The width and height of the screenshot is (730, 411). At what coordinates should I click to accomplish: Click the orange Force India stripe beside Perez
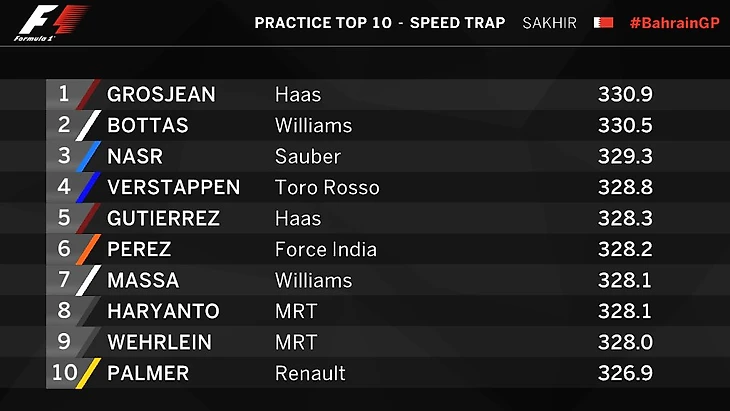click(x=90, y=249)
